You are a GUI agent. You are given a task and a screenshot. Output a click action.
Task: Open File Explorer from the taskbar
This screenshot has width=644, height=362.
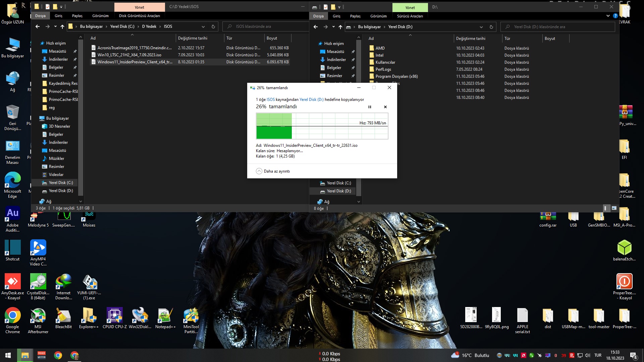25,355
